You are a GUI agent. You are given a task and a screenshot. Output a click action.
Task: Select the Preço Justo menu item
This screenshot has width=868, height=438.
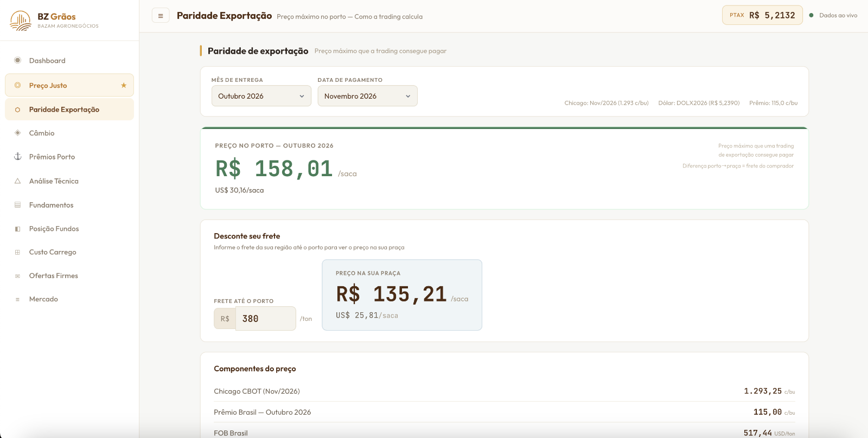click(69, 85)
